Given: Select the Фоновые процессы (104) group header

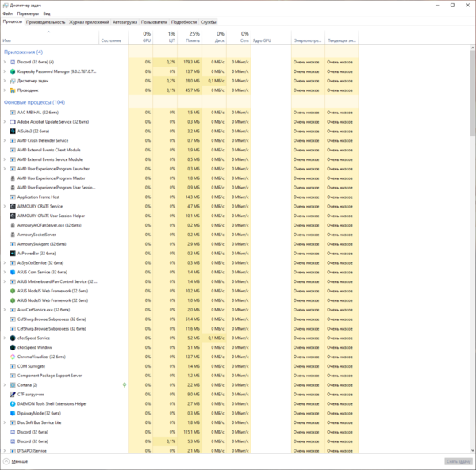Looking at the screenshot, I should 35,102.
